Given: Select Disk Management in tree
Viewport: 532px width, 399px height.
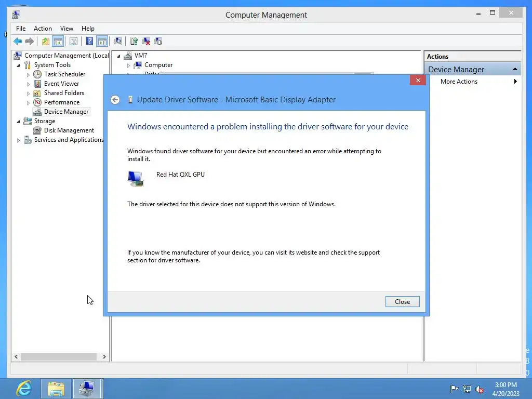Looking at the screenshot, I should 69,130.
